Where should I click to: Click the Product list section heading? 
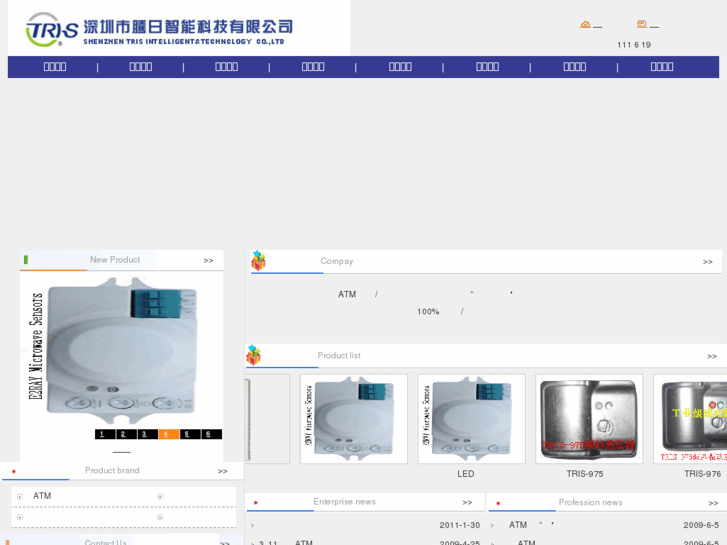click(339, 355)
